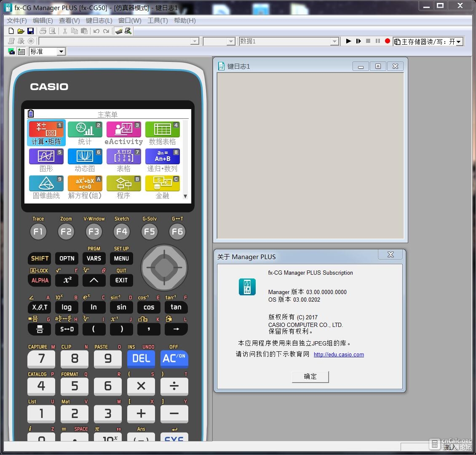This screenshot has height=455, width=476.
Task: Expand the long empty combo box in key log toolbar
Action: (195, 41)
